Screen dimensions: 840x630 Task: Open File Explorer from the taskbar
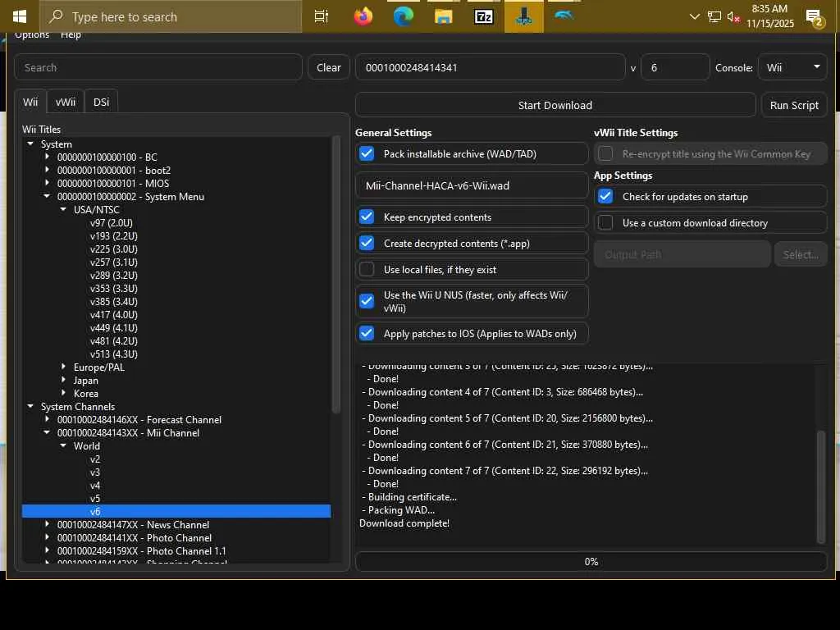pyautogui.click(x=443, y=16)
